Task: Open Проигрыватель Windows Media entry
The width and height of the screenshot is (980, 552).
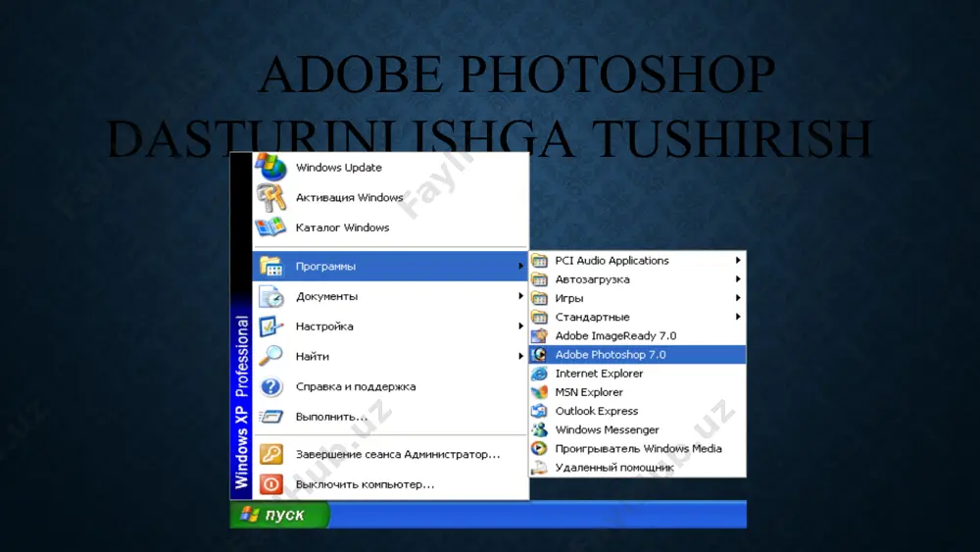Action: pyautogui.click(x=638, y=448)
